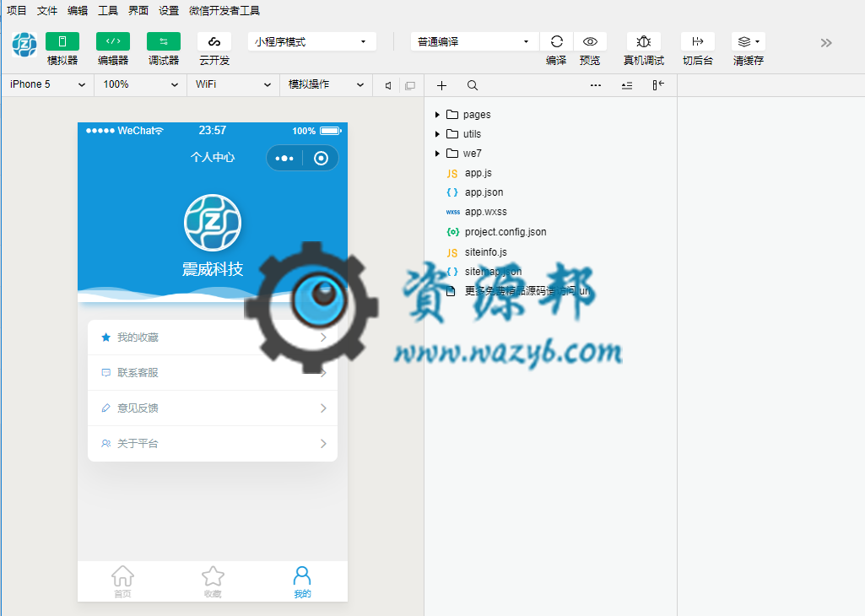
Task: Toggle the editor (编辑器) panel button
Action: click(113, 41)
